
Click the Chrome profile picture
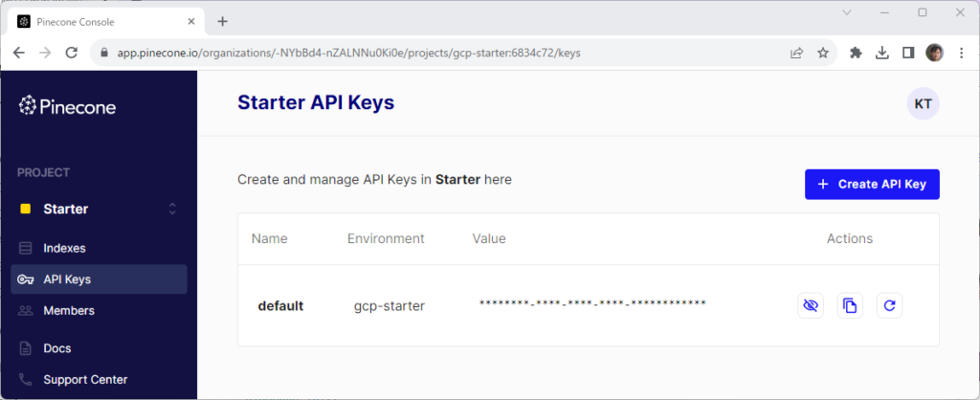(x=934, y=54)
